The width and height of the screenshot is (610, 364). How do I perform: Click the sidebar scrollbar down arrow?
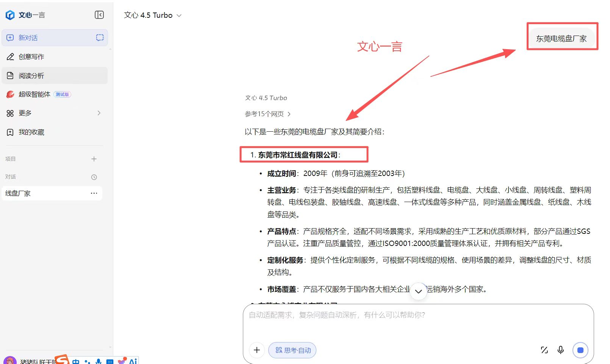pyautogui.click(x=110, y=347)
